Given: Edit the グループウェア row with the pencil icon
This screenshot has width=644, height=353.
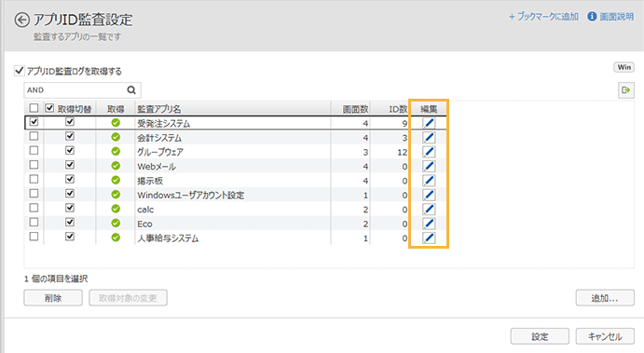Looking at the screenshot, I should coord(429,152).
